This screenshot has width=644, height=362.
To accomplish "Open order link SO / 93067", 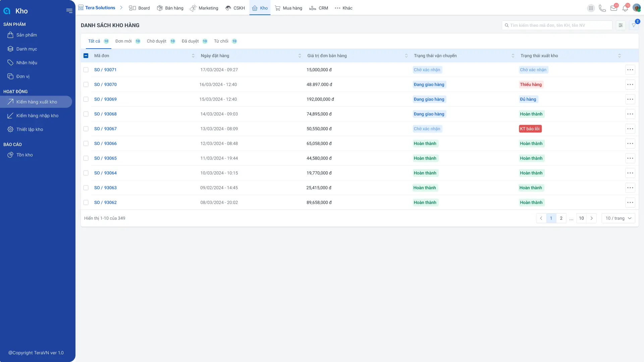I will (105, 129).
